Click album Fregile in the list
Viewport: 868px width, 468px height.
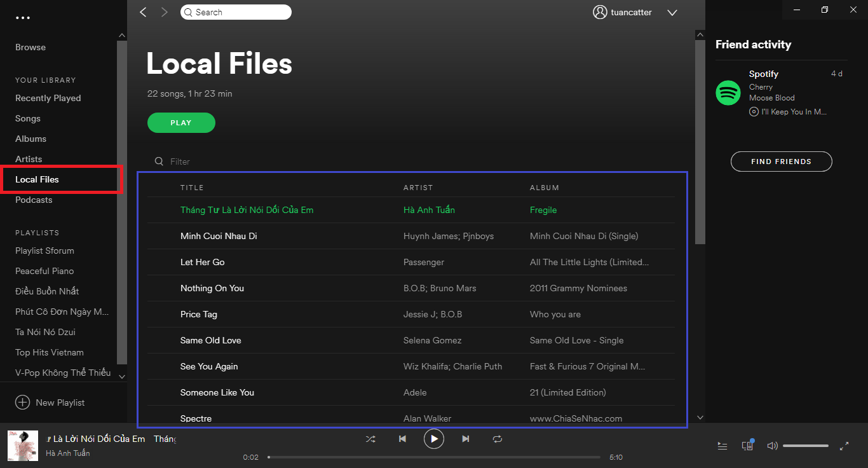pos(543,210)
